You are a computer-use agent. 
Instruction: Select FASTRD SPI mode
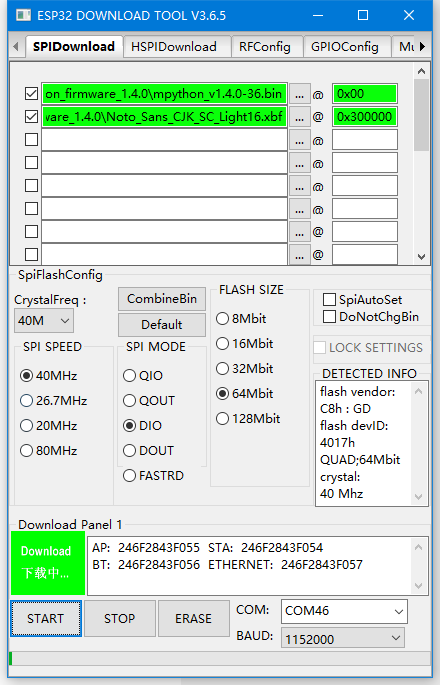(153, 475)
